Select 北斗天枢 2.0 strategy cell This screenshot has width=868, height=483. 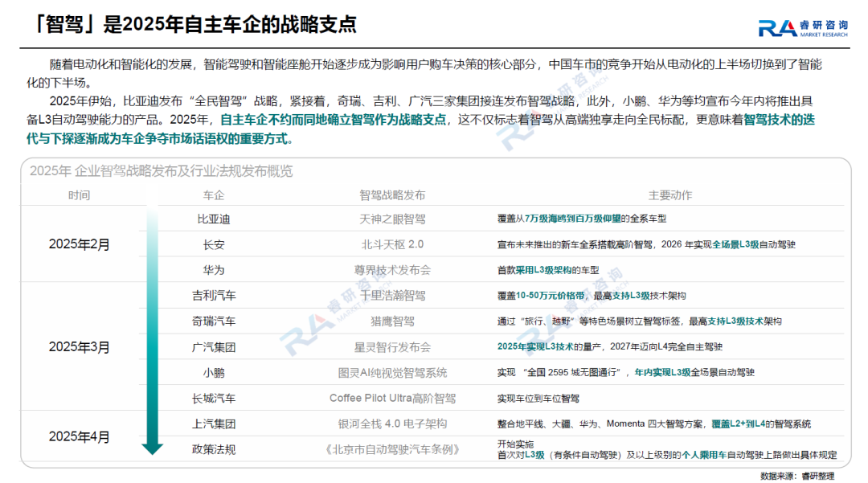coord(392,244)
